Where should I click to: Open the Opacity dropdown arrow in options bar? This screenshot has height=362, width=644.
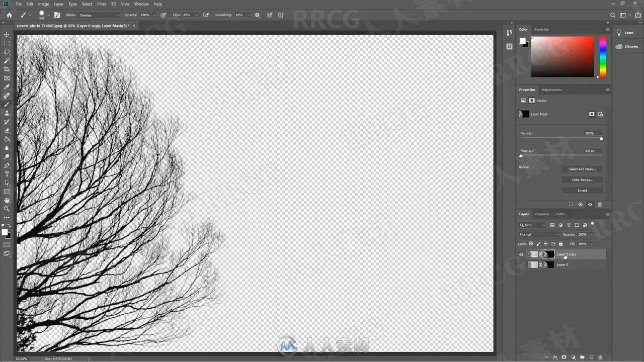[153, 15]
